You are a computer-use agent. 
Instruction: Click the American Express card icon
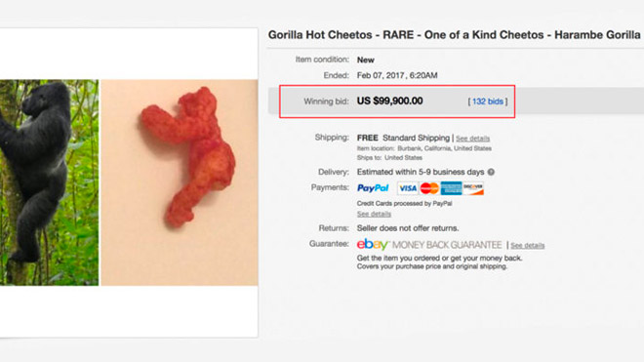tap(452, 188)
